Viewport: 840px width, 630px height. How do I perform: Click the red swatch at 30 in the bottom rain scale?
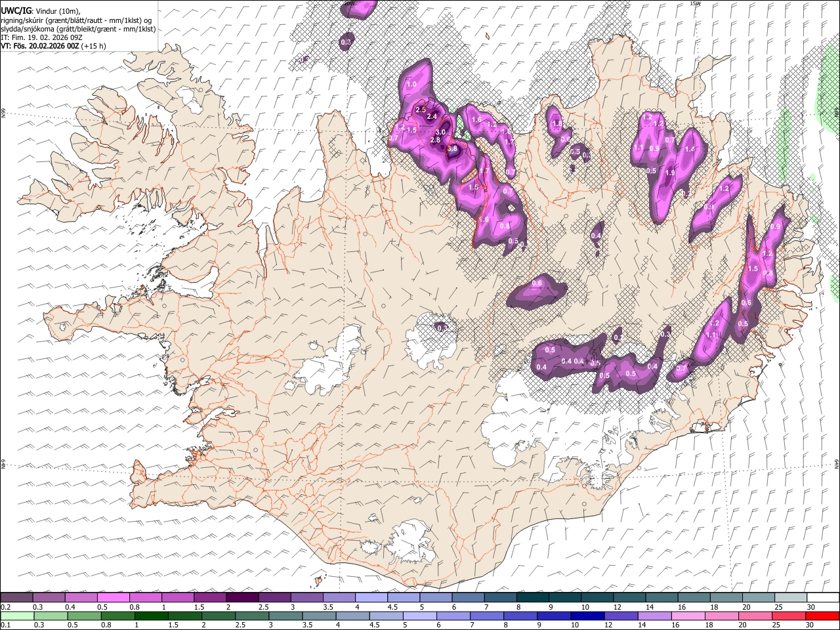pyautogui.click(x=822, y=616)
